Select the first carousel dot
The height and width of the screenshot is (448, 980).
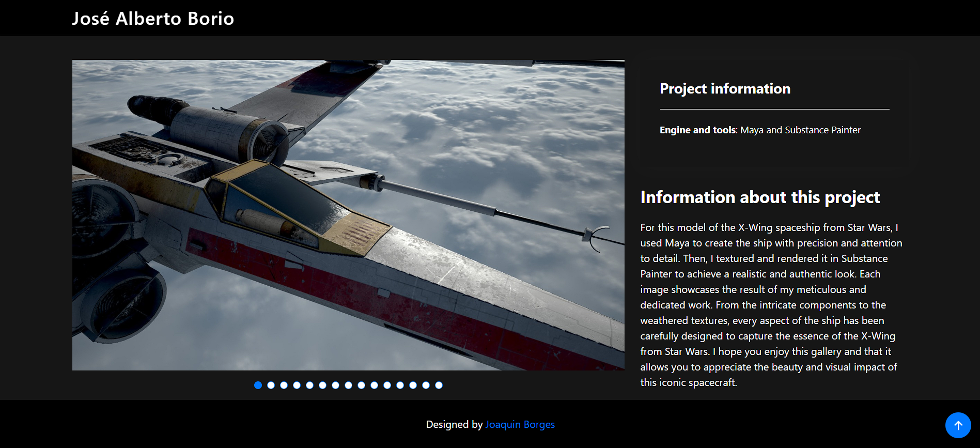click(x=258, y=385)
